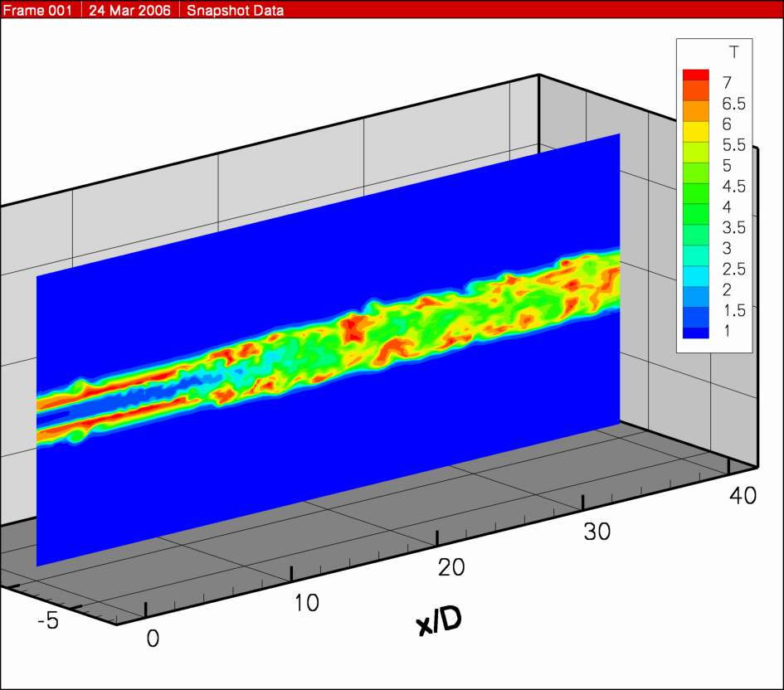Select the x/D axis title
784x690 pixels.
point(439,620)
